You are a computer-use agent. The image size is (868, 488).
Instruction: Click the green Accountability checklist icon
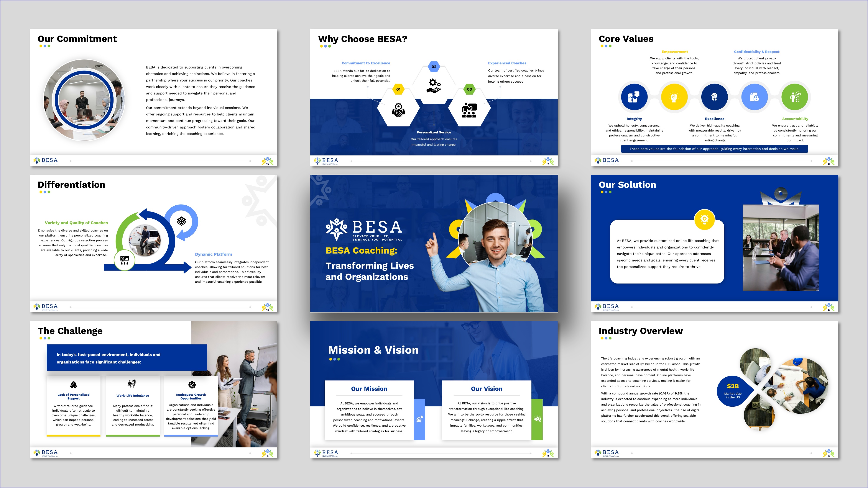tap(795, 97)
